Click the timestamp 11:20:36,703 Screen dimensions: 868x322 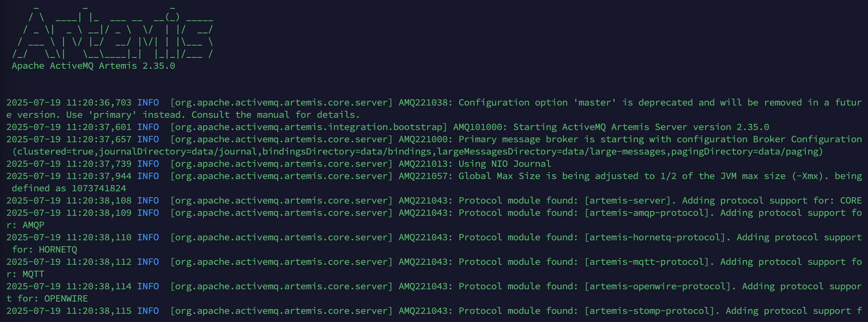tap(98, 102)
